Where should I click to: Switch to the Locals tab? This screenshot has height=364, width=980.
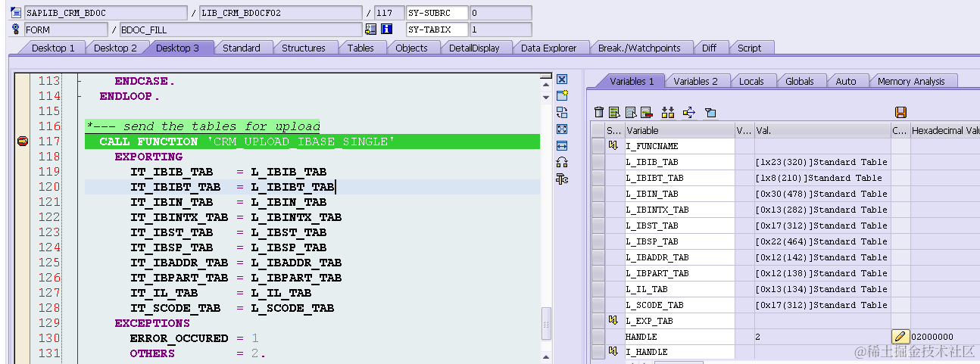(751, 81)
